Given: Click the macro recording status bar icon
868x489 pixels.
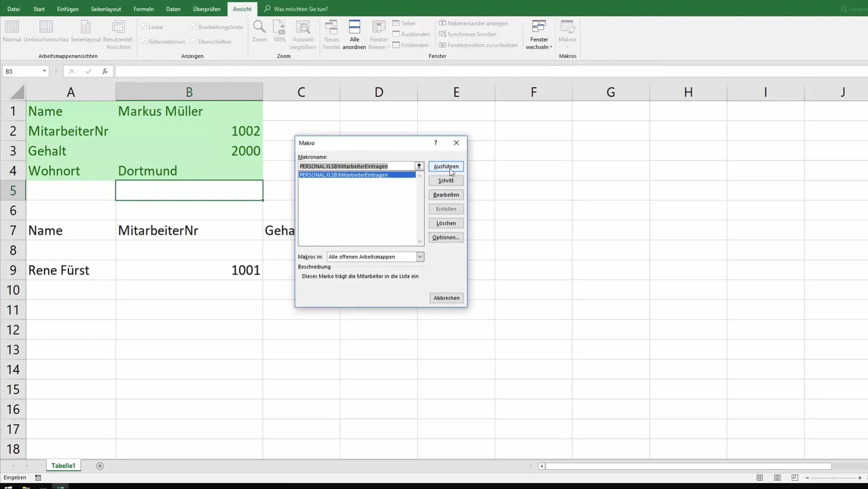Looking at the screenshot, I should [38, 478].
